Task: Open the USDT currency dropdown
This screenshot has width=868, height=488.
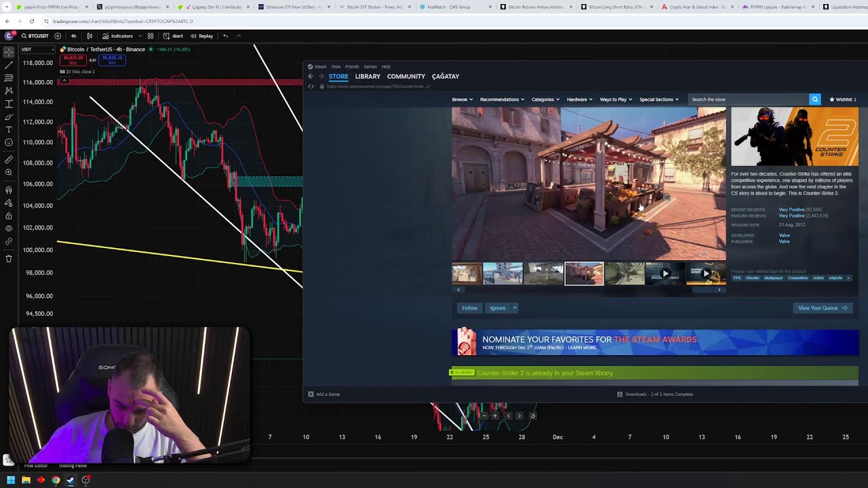Action: [37, 49]
